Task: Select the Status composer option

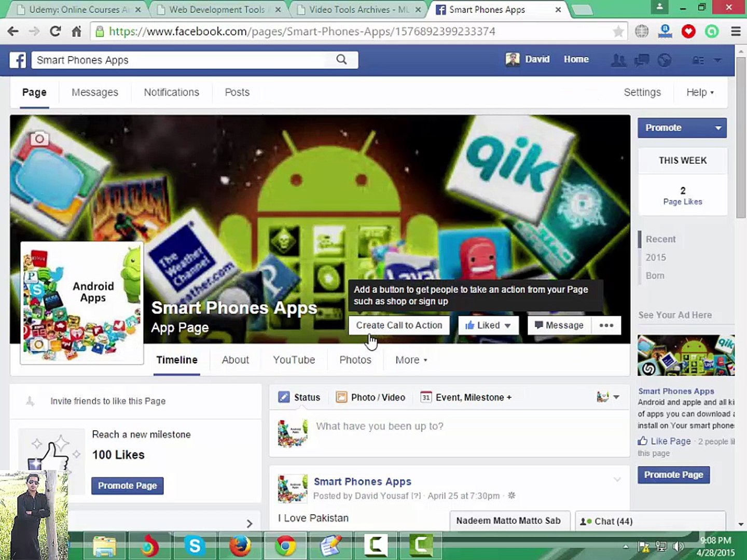Action: [x=299, y=397]
